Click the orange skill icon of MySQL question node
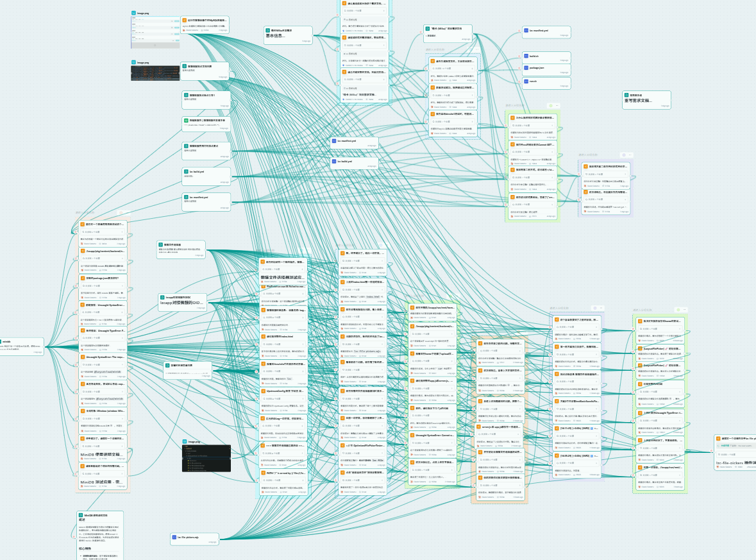756x560 pixels. point(185,21)
